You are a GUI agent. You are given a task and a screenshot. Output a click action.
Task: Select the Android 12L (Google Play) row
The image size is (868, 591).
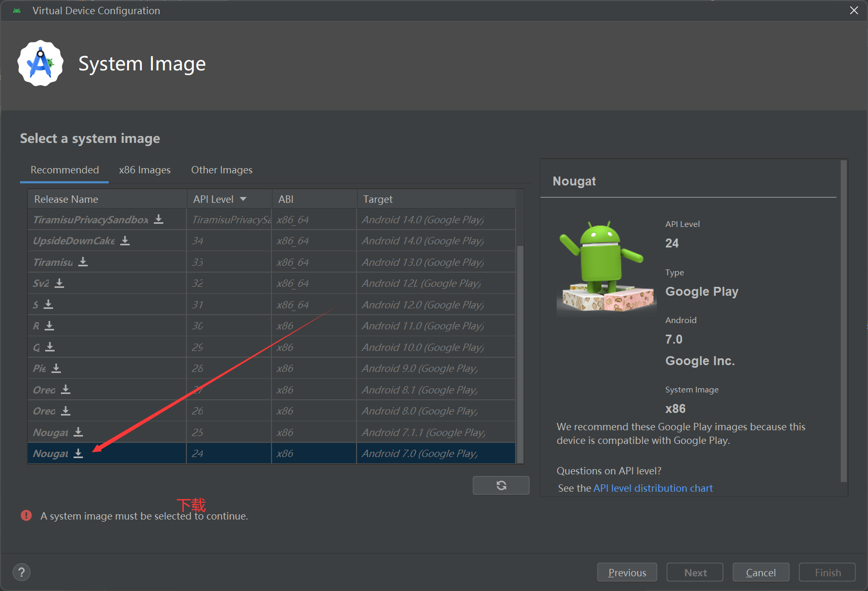(271, 283)
